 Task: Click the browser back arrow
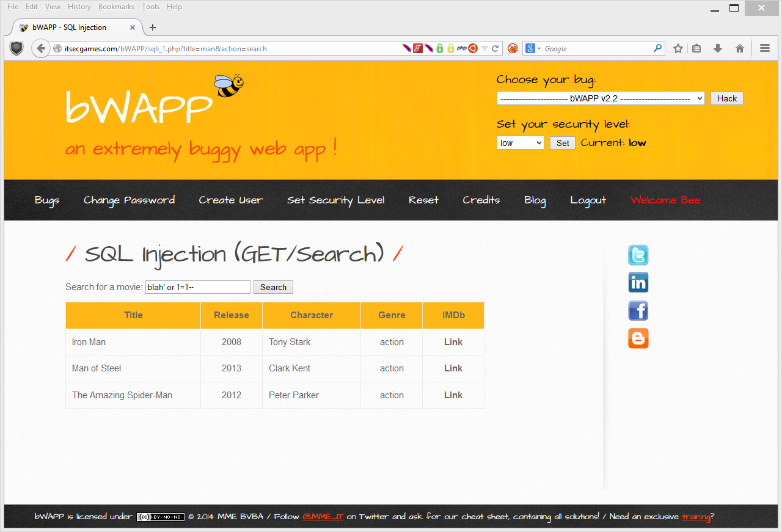(x=41, y=49)
